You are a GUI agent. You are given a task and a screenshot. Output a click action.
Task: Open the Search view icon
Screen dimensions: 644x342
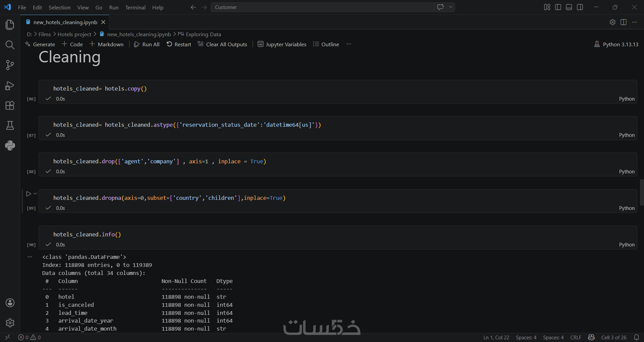pos(10,45)
